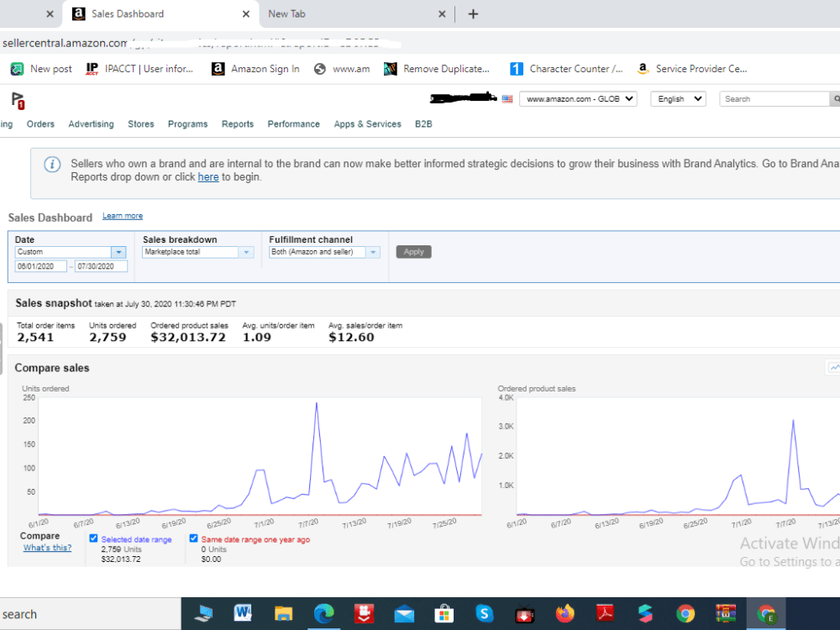Screen dimensions: 840x630
Task: Click the info icon in Brand Analytics notice
Action: 52,165
